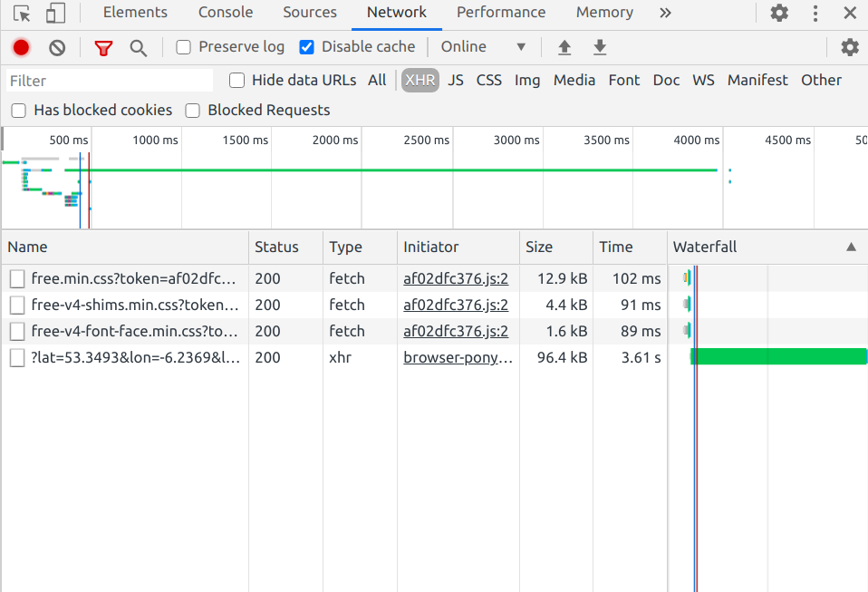Import HAR file with upload arrow
The width and height of the screenshot is (868, 592).
point(564,48)
